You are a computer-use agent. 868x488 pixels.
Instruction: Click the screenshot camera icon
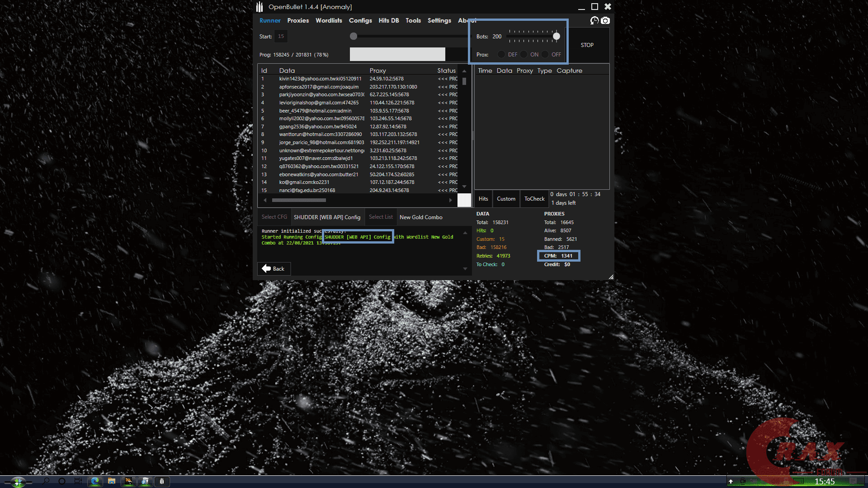[606, 21]
